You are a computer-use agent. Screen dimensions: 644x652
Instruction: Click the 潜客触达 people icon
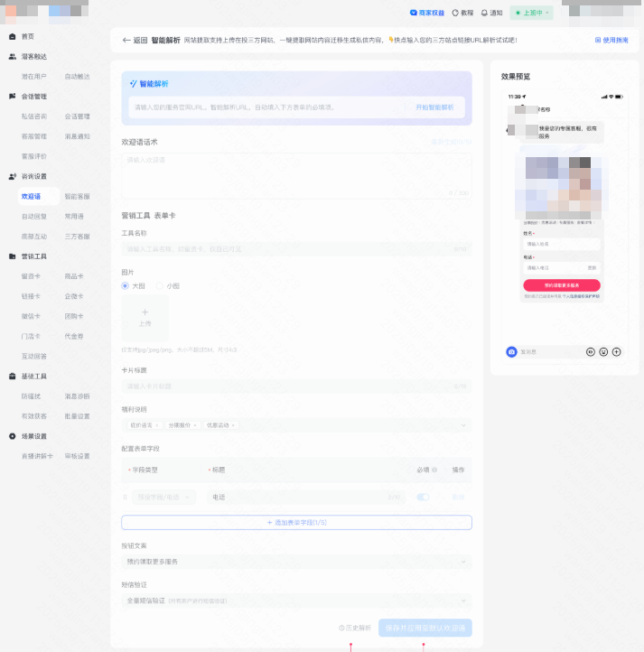(x=12, y=57)
